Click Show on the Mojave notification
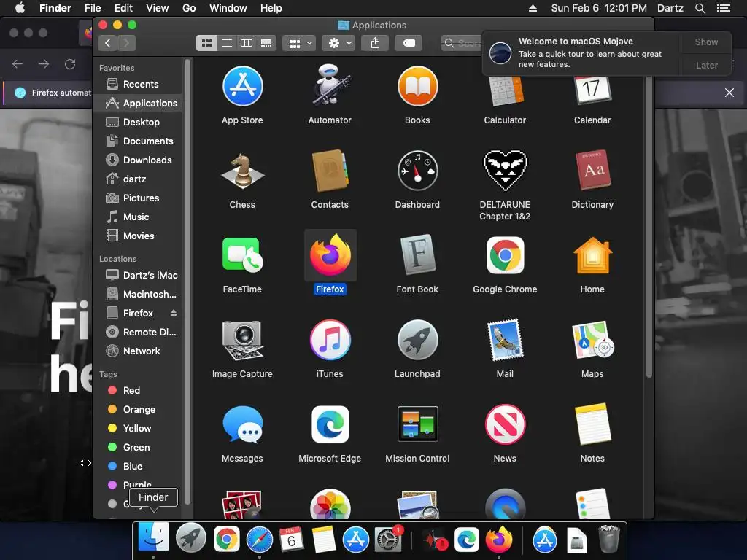Image resolution: width=747 pixels, height=560 pixels. (706, 42)
